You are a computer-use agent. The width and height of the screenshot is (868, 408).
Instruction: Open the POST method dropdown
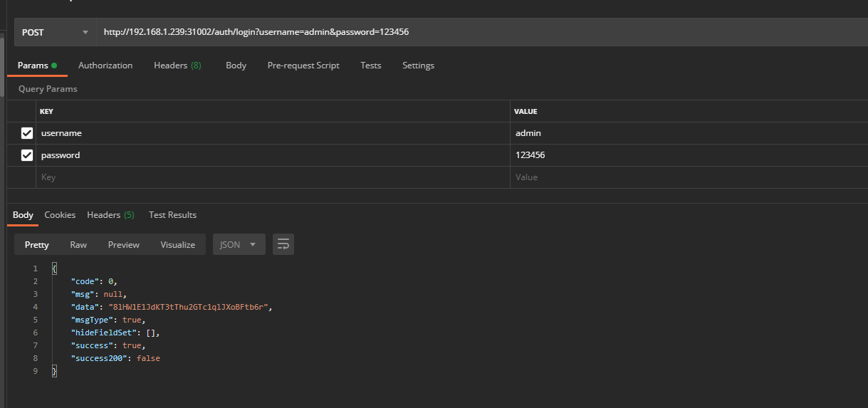coord(56,32)
